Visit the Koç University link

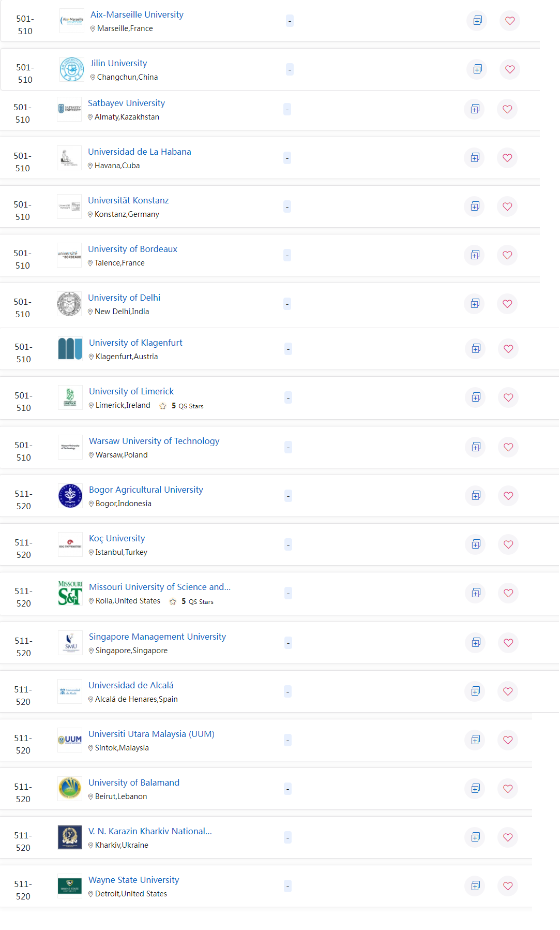coord(117,538)
